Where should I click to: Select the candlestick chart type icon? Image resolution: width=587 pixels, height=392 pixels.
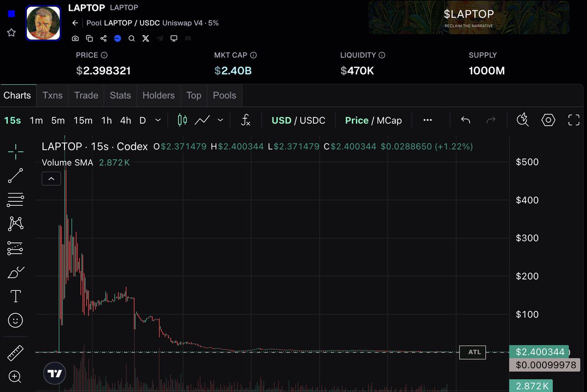click(182, 120)
